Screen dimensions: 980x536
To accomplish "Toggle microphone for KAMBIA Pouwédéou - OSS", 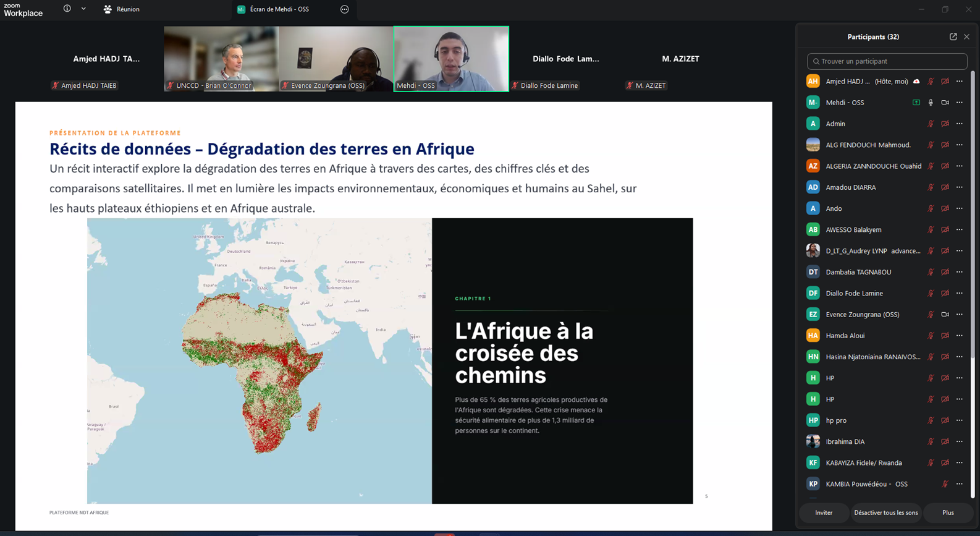I will tap(945, 484).
